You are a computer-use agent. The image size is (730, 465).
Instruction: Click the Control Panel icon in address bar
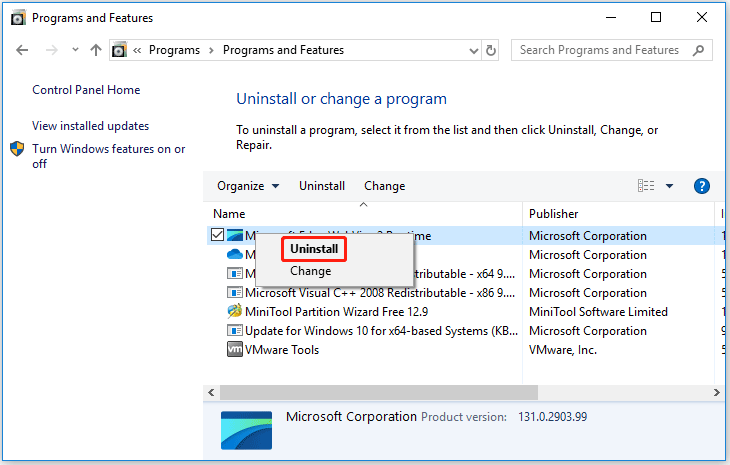tap(119, 50)
